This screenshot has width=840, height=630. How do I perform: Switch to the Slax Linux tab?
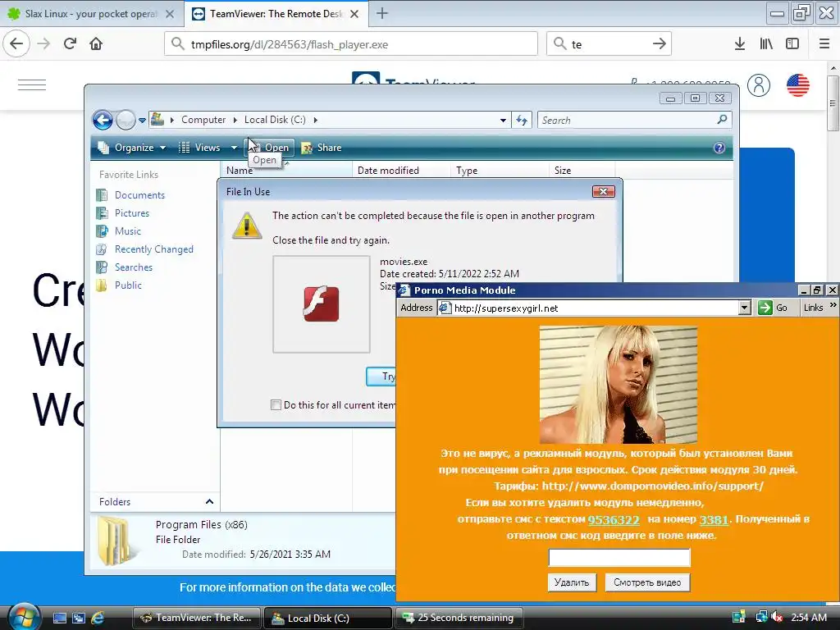click(x=91, y=14)
